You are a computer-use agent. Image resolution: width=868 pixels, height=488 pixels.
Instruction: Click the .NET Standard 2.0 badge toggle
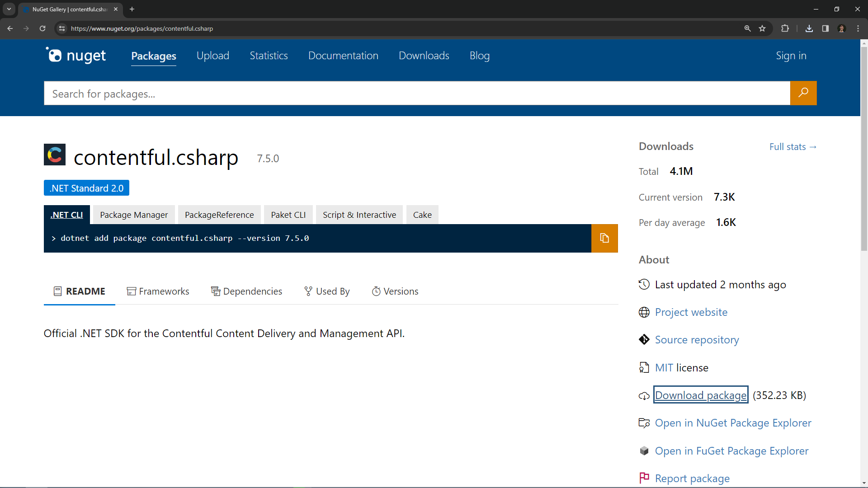[x=86, y=188]
